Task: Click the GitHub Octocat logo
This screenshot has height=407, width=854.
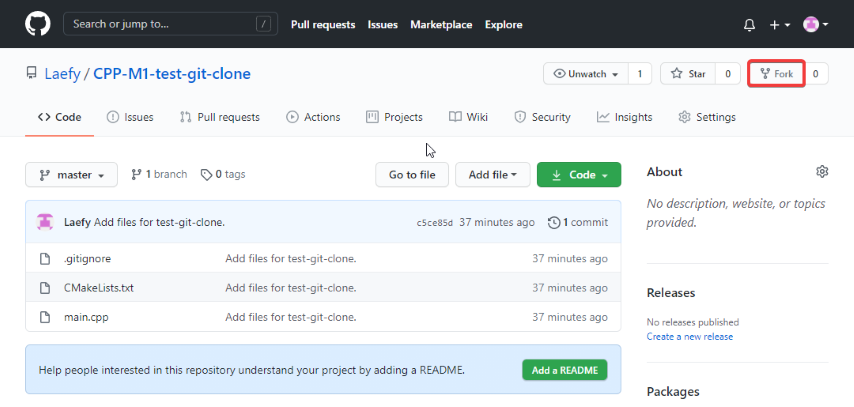Action: coord(38,25)
